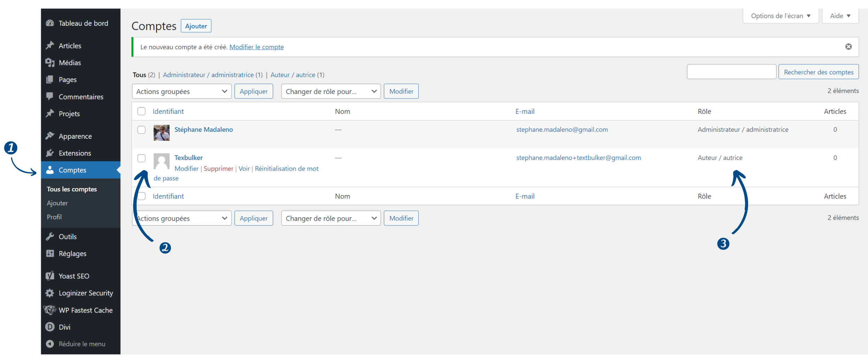Screen dimensions: 868x363
Task: Click the Commentaires speech bubble icon
Action: tap(50, 96)
